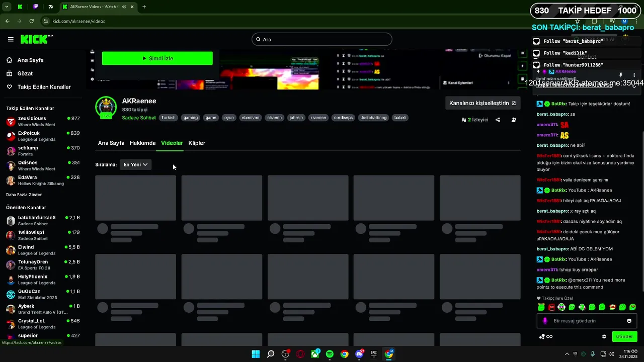This screenshot has height=362, width=644.
Task: Open the Windows Start menu
Action: click(x=256, y=354)
